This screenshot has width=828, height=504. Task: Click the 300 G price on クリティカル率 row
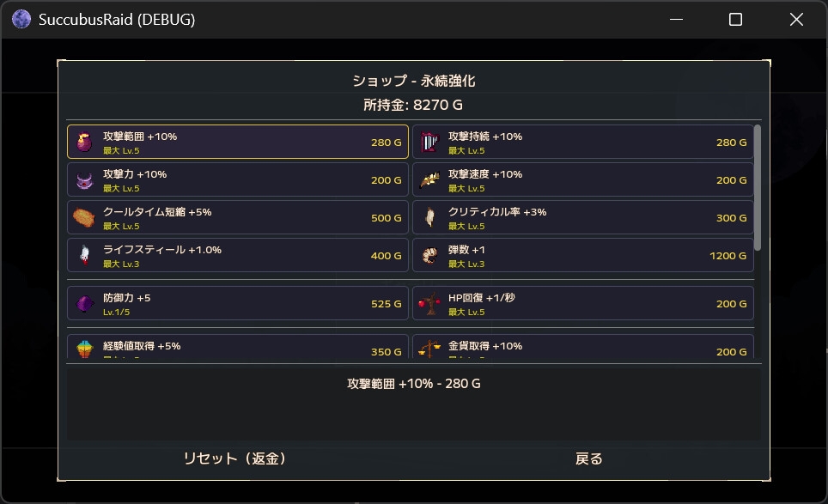(x=731, y=218)
